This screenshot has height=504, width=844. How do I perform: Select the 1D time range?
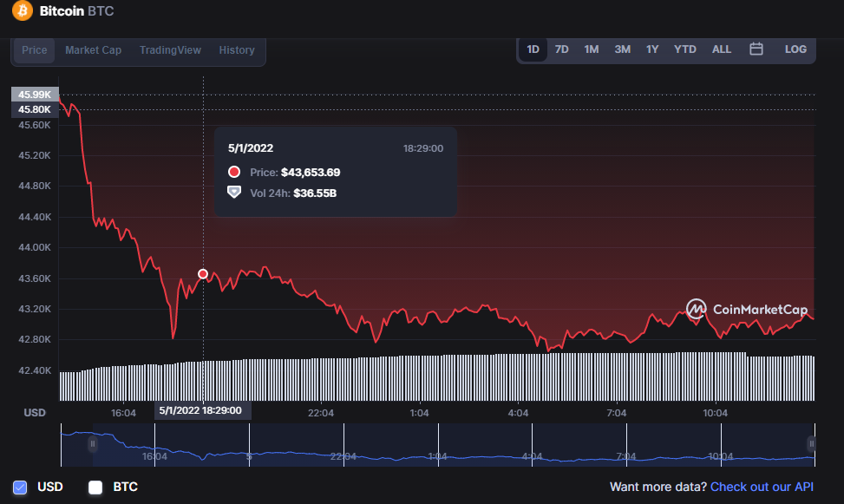coord(533,49)
